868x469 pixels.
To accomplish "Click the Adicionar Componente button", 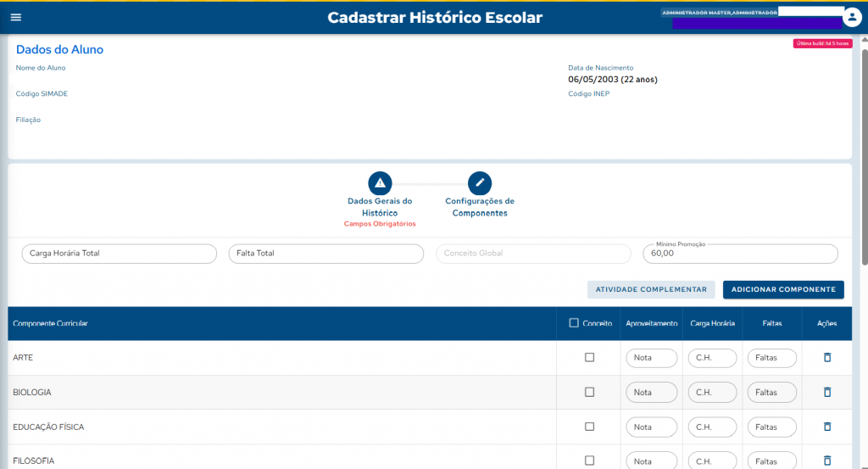I will 783,290.
